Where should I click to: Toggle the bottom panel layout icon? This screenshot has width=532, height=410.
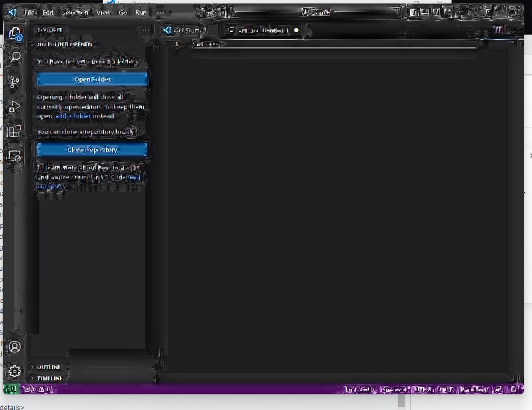[425, 13]
